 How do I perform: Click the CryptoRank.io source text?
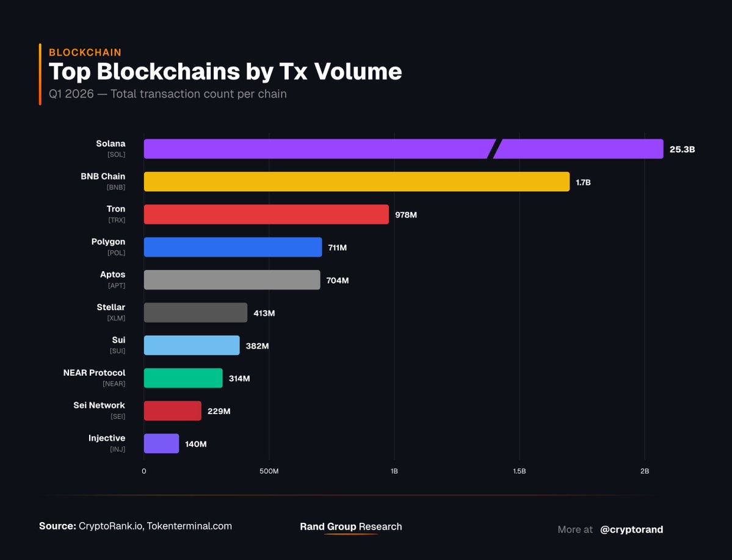point(109,526)
